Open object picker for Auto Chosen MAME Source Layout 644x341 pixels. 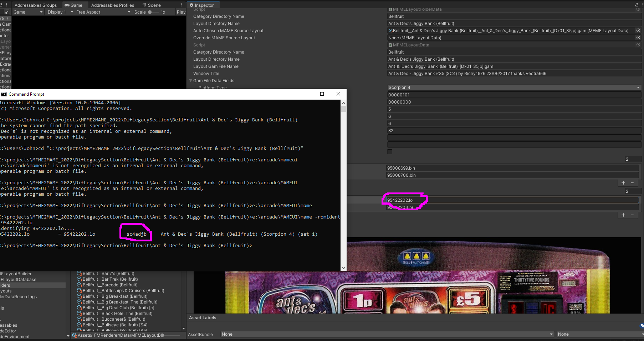(x=638, y=30)
